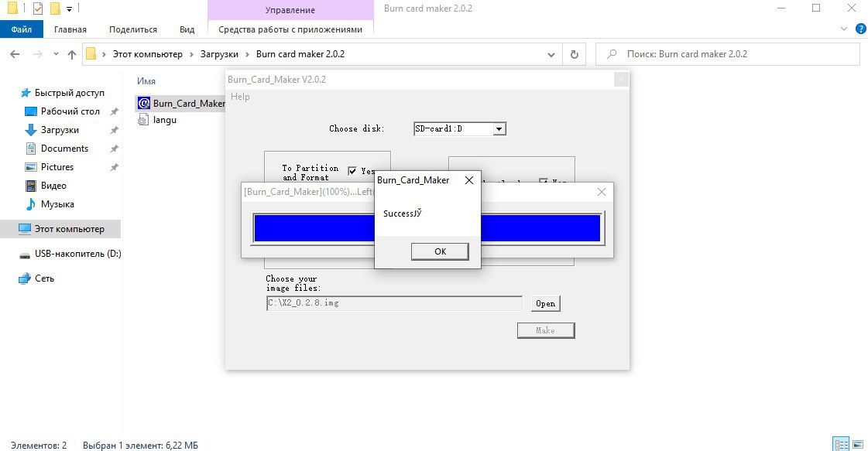The image size is (868, 451).
Task: Click OK in the Success dialog
Action: tap(440, 251)
